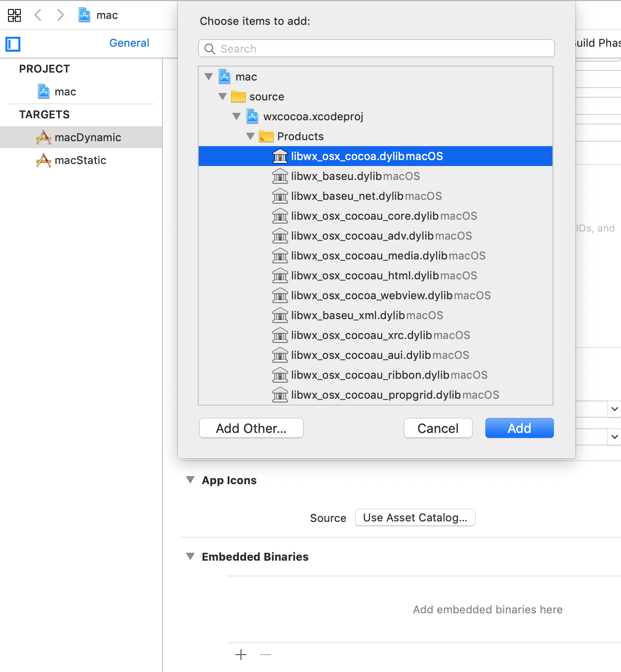The height and width of the screenshot is (672, 621).
Task: Click the wxcocoa.xcodeproj label
Action: point(313,116)
